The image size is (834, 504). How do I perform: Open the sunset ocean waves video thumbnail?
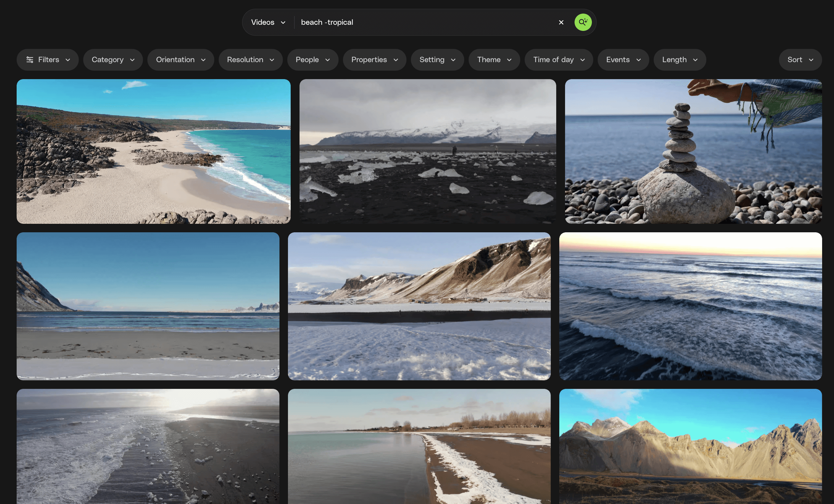click(690, 306)
